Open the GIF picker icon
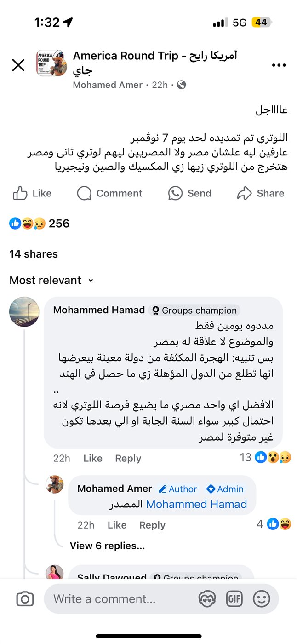 coord(234,598)
